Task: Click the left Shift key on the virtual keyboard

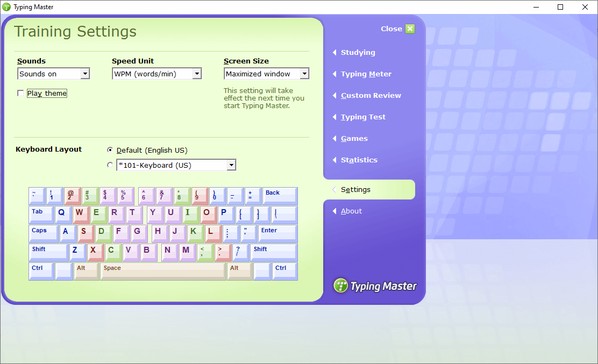Action: (47, 252)
